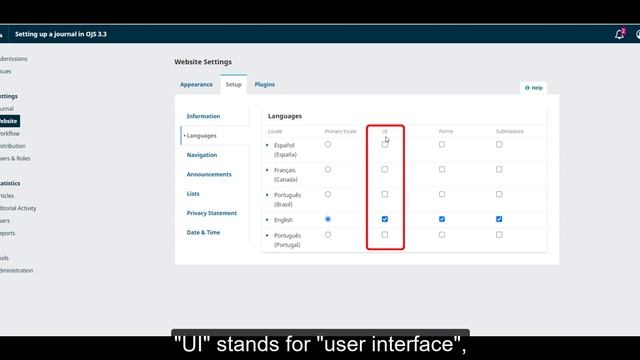This screenshot has width=640, height=360.
Task: Select the Setup tab
Action: 233,84
